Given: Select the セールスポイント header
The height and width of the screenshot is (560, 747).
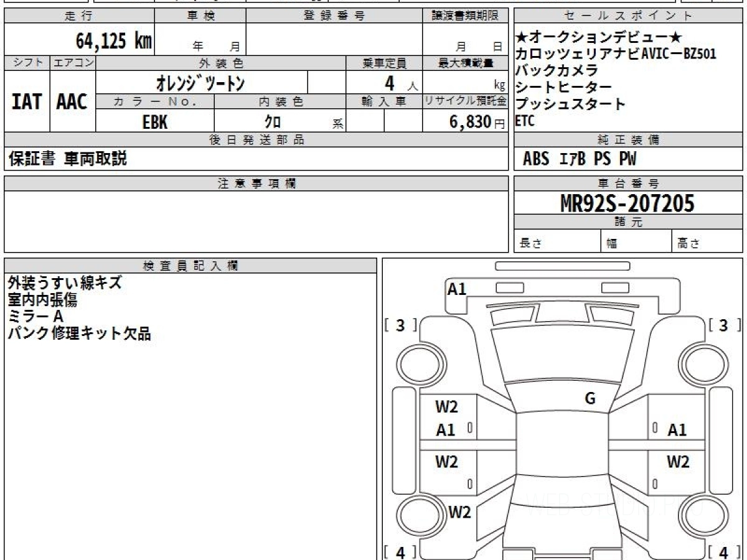Looking at the screenshot, I should pos(629,16).
